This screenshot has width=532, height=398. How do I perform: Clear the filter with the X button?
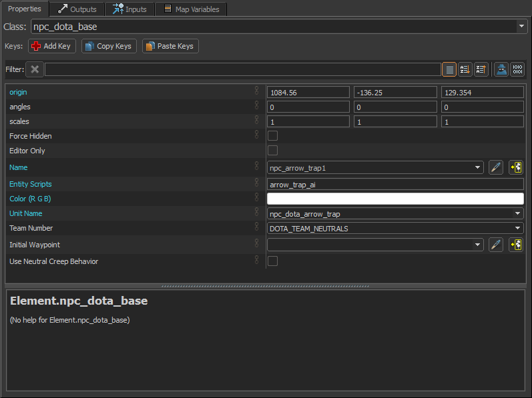pyautogui.click(x=35, y=69)
